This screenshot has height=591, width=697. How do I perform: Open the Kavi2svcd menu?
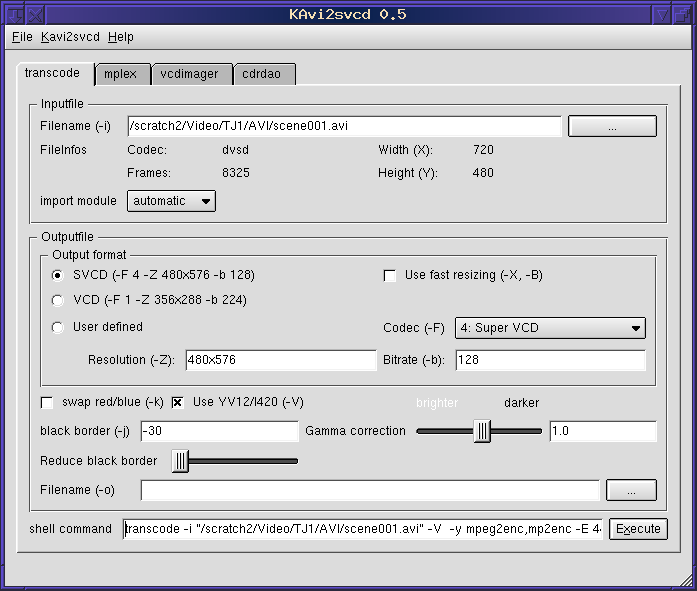tap(70, 37)
